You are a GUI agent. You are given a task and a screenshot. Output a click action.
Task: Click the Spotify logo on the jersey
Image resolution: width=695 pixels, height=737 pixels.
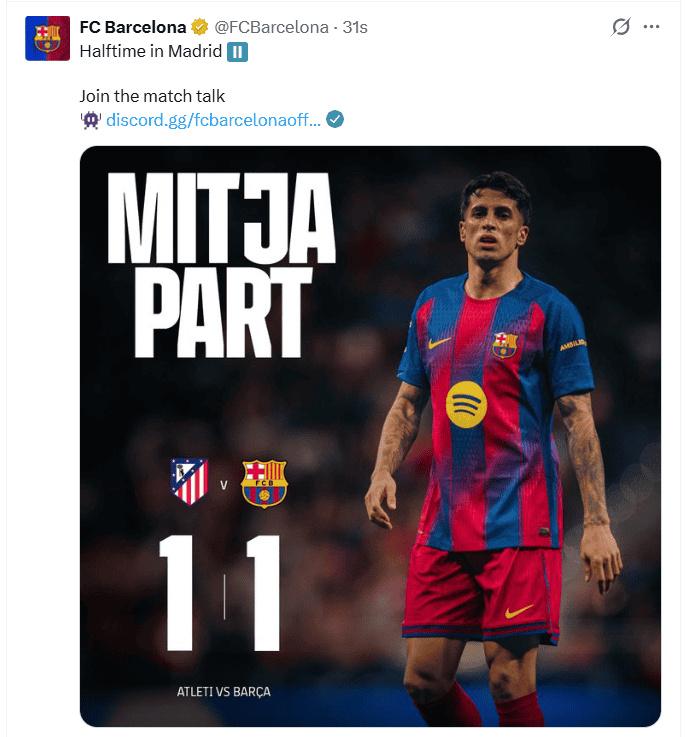pos(466,404)
